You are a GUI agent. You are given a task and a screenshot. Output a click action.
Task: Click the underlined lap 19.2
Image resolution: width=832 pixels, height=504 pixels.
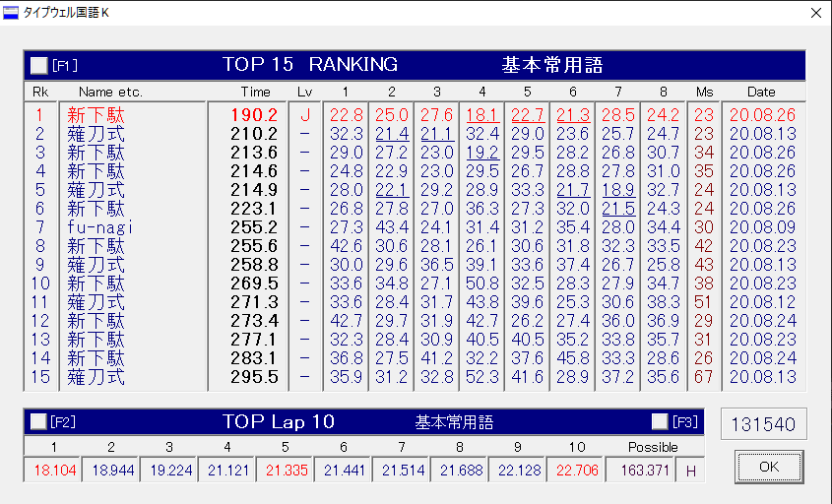click(x=482, y=153)
